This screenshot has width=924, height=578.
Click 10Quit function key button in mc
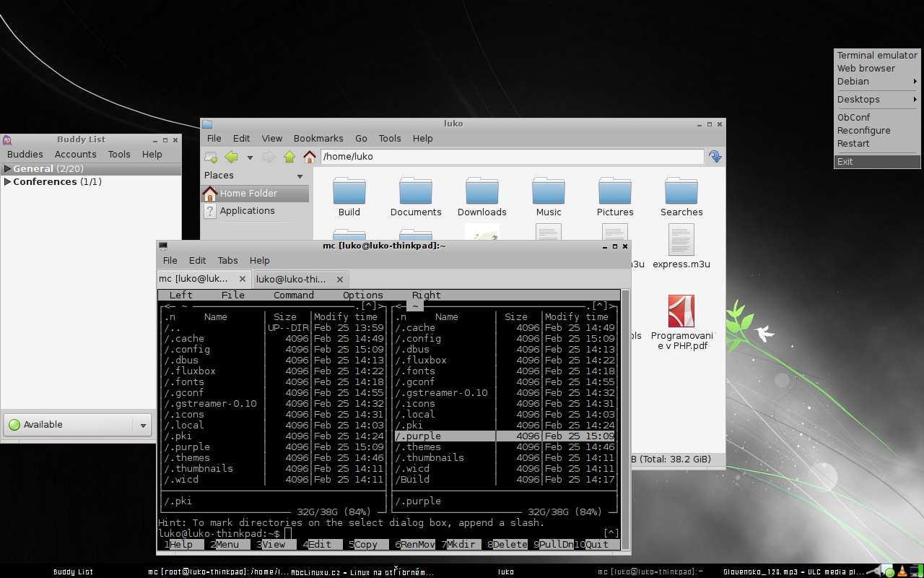(597, 545)
